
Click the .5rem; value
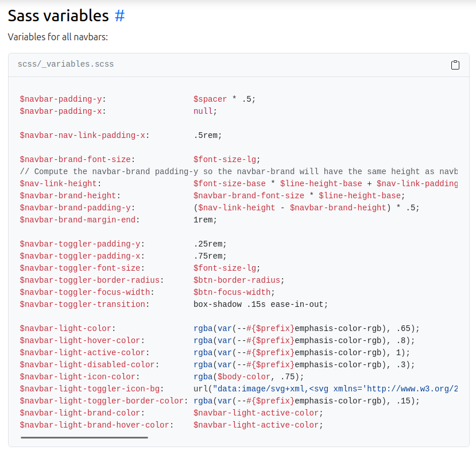[208, 135]
